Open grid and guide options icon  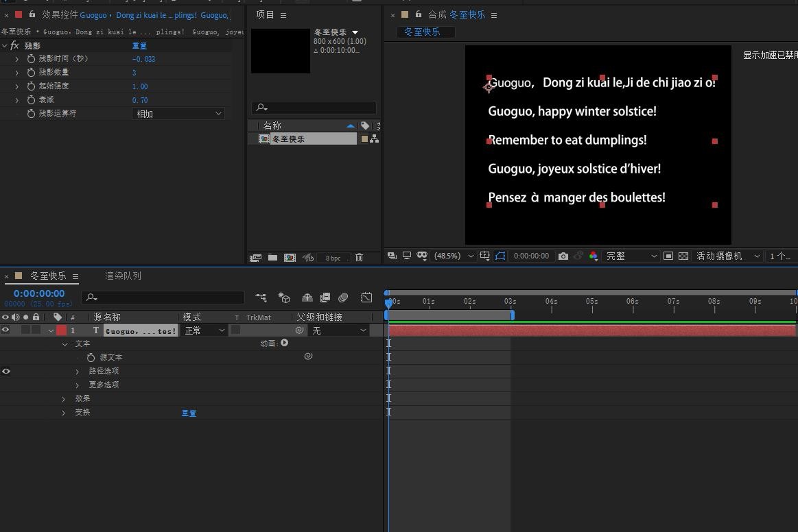[x=484, y=256]
